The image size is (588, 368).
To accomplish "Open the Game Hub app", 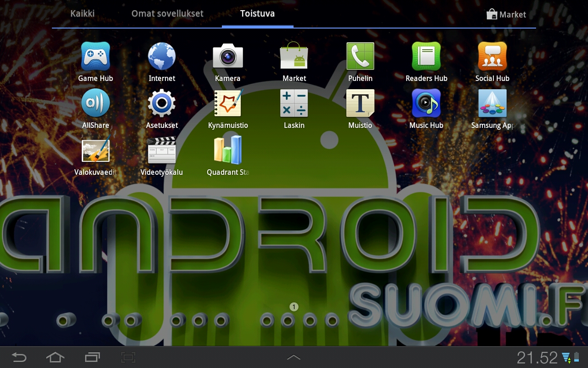I will click(x=96, y=57).
